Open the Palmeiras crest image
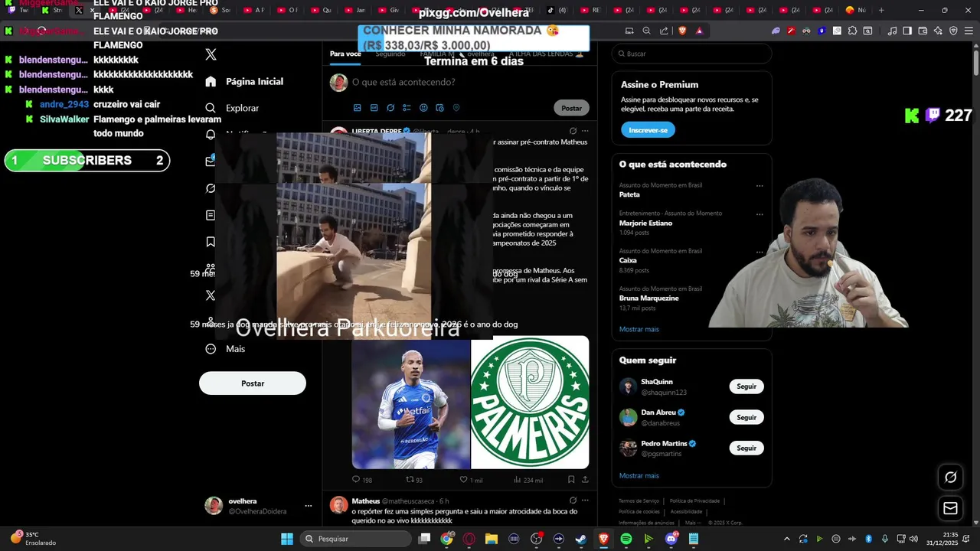980x551 pixels. pos(530,404)
